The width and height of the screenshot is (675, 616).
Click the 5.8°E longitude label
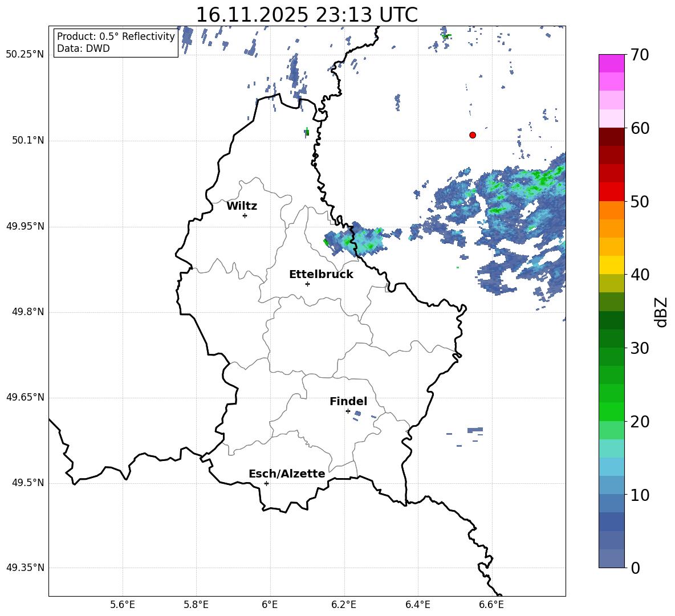(x=196, y=605)
